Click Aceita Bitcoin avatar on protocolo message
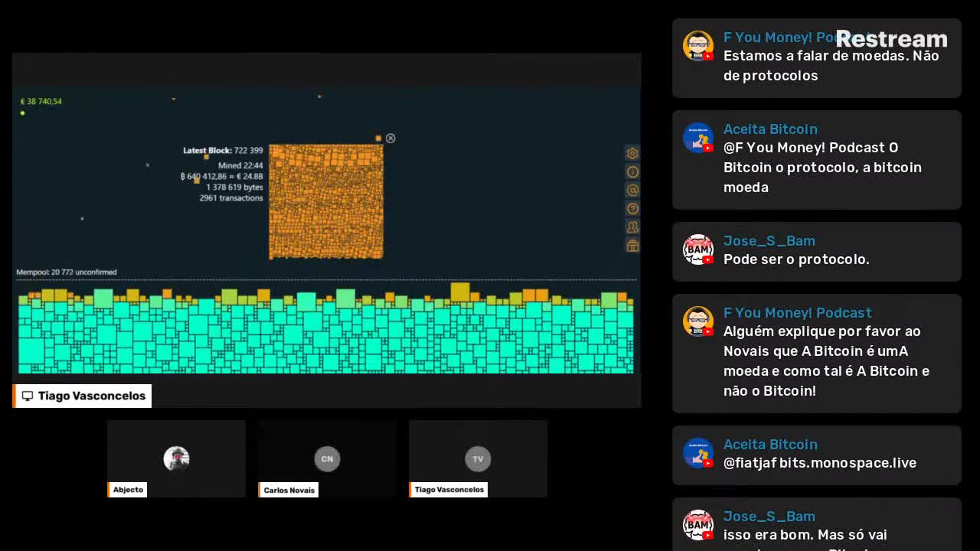Viewport: 980px width, 551px height. coord(698,138)
